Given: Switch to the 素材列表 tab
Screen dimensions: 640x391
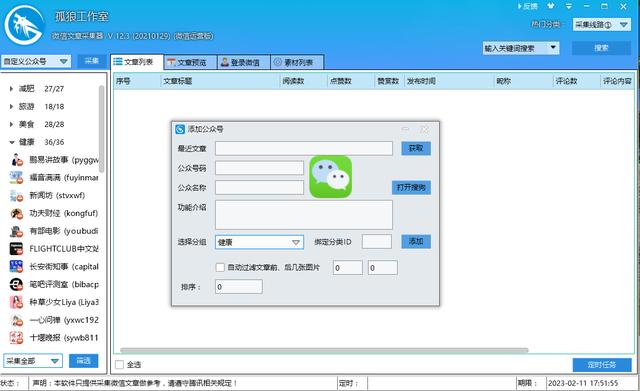Looking at the screenshot, I should coord(297,62).
